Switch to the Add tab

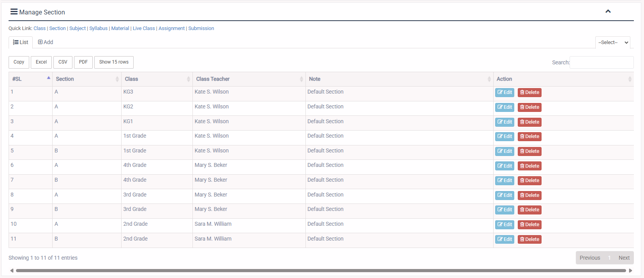point(46,42)
